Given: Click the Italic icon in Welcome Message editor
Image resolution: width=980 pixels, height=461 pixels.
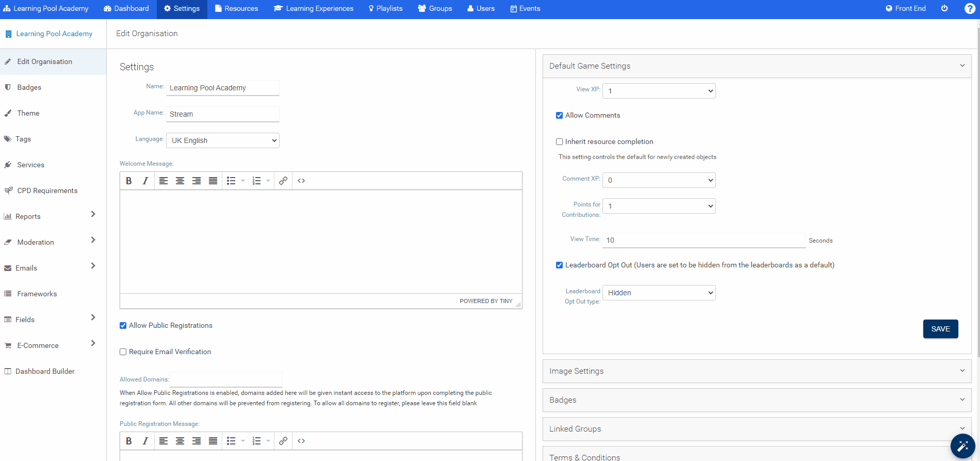Looking at the screenshot, I should (145, 181).
